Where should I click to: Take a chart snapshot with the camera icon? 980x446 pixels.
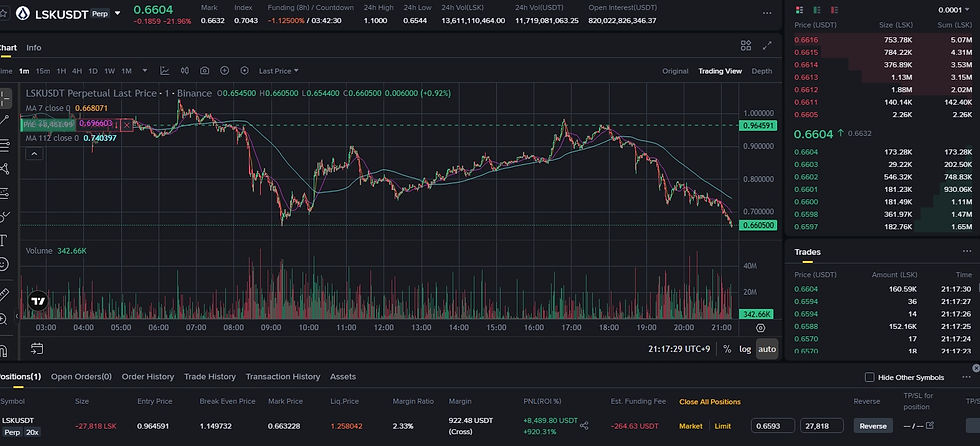click(x=204, y=71)
